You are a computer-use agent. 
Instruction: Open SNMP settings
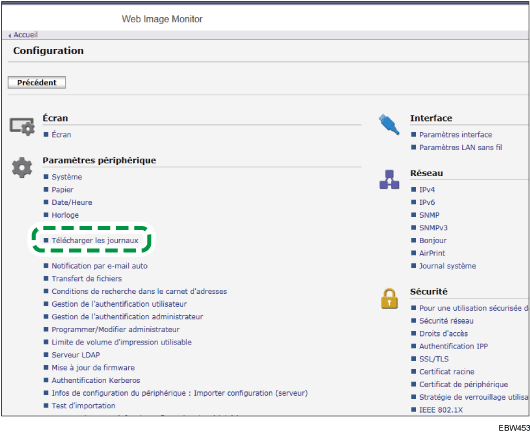coord(429,215)
